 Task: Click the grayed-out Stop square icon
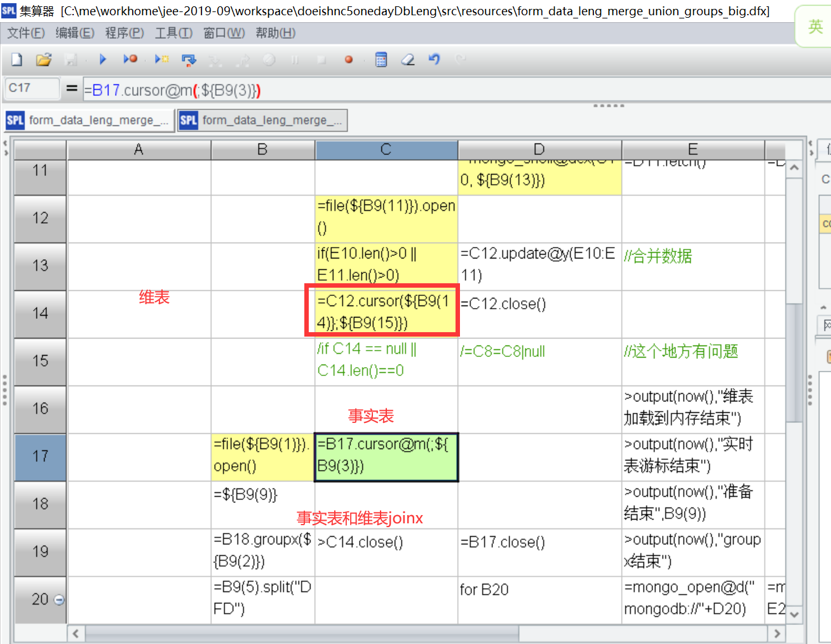[x=321, y=60]
